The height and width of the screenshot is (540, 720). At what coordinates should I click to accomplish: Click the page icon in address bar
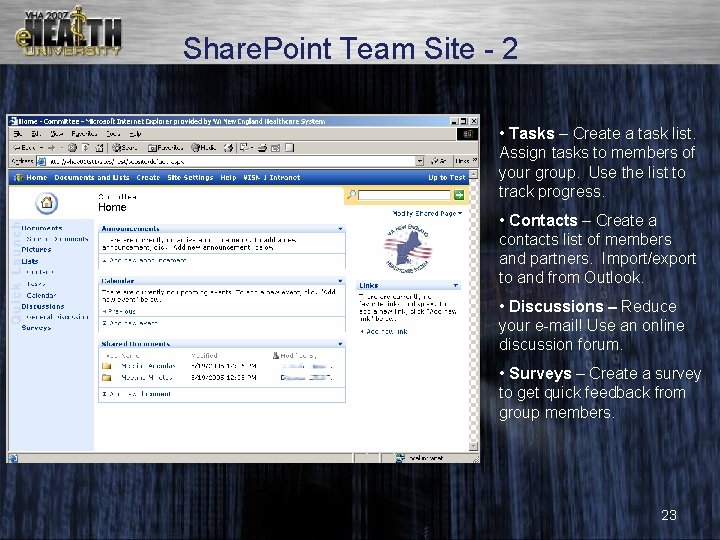[x=41, y=161]
